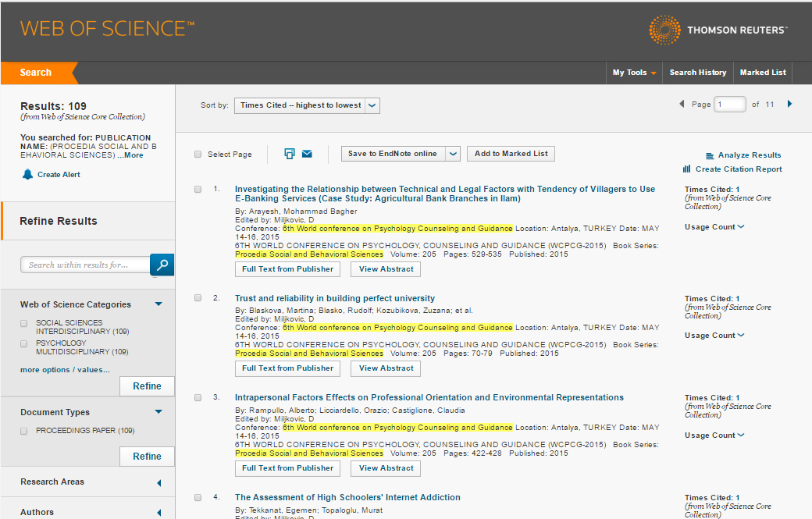Click View Abstract for result 3
This screenshot has height=519, width=812.
pyautogui.click(x=386, y=468)
